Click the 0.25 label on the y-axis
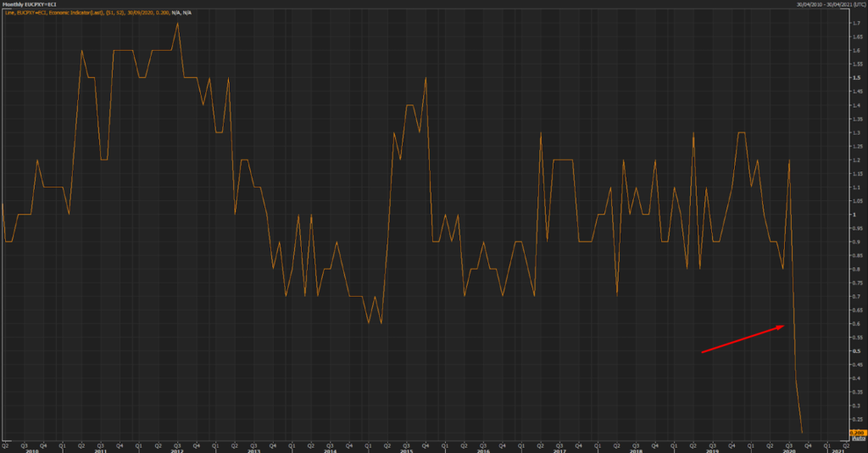Screen dimensions: 868x453 [x=855, y=419]
